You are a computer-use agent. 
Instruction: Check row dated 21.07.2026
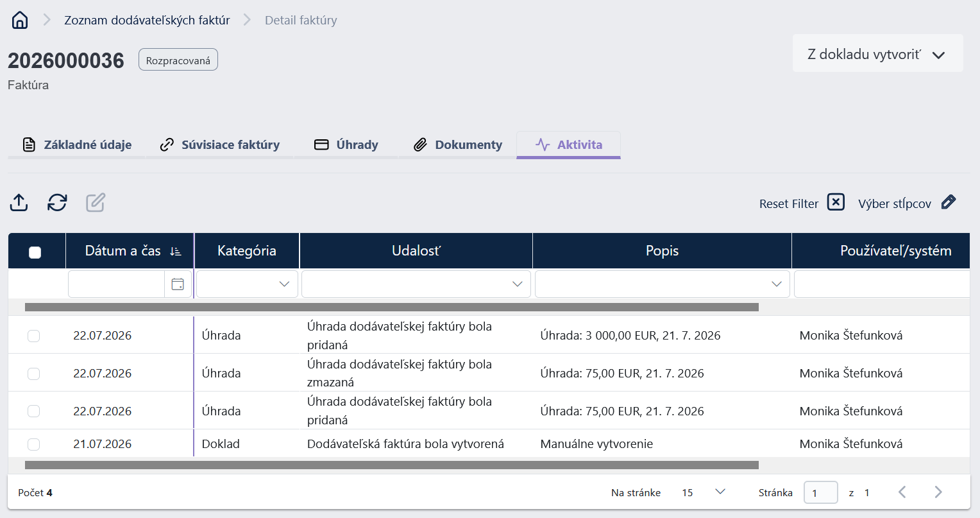tap(34, 444)
